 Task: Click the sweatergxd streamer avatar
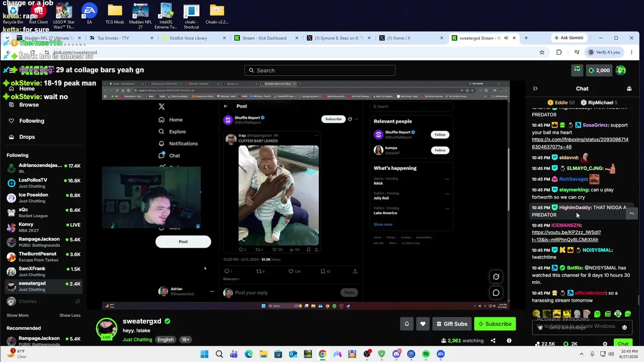[107, 329]
